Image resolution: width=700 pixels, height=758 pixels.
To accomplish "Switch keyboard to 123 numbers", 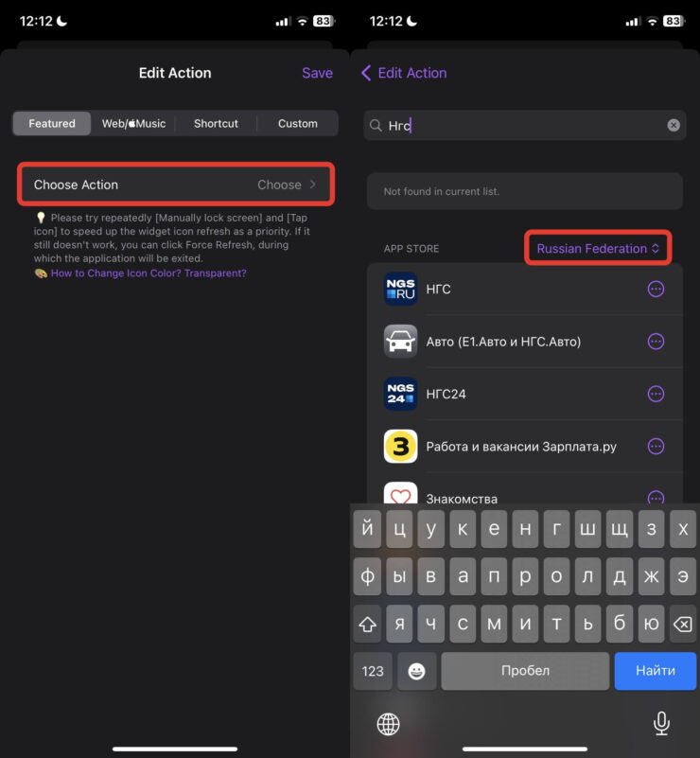I will pyautogui.click(x=373, y=670).
